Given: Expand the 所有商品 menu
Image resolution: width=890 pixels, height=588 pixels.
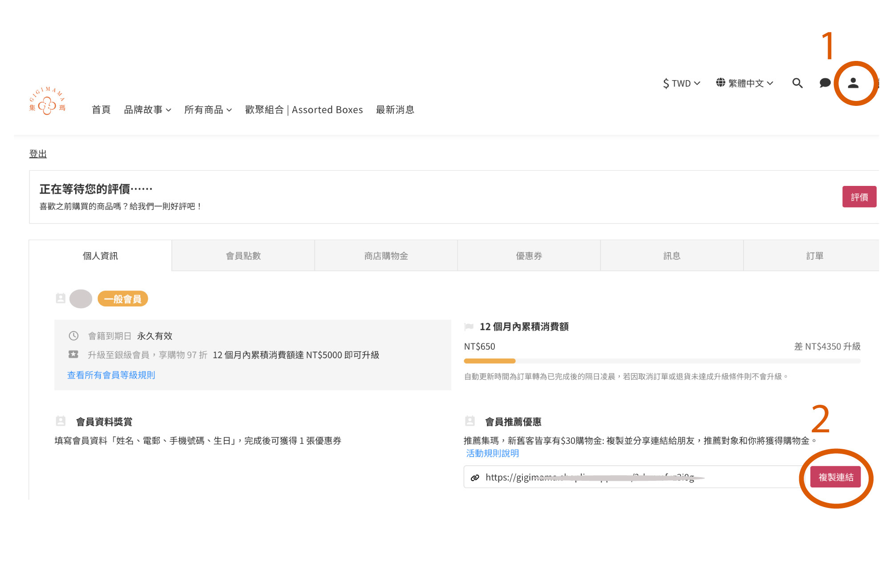Looking at the screenshot, I should pos(208,110).
